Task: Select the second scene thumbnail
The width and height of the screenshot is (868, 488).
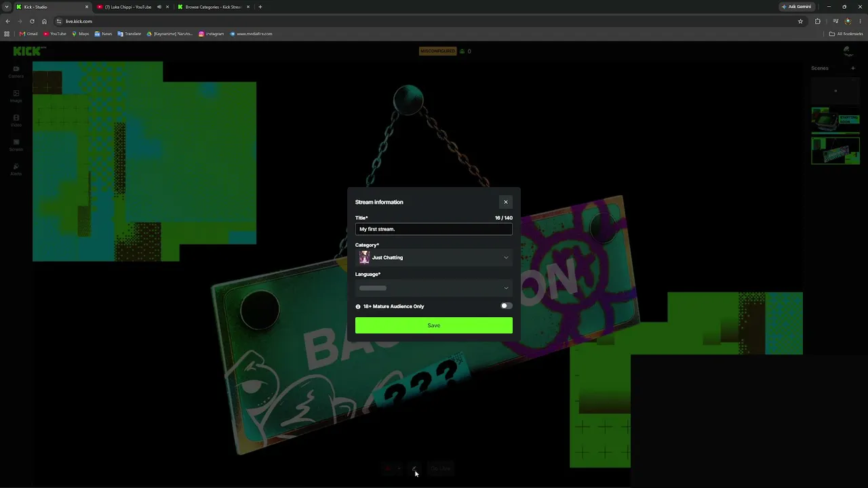Action: pos(835,121)
